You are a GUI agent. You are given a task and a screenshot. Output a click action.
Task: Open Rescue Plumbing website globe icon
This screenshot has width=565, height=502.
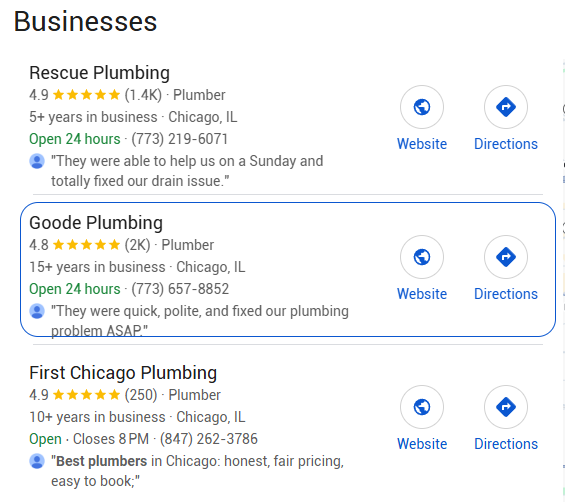tap(422, 107)
